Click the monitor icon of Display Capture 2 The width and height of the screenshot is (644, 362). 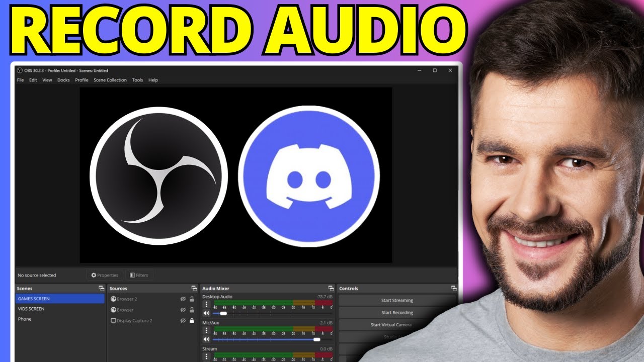click(x=113, y=320)
